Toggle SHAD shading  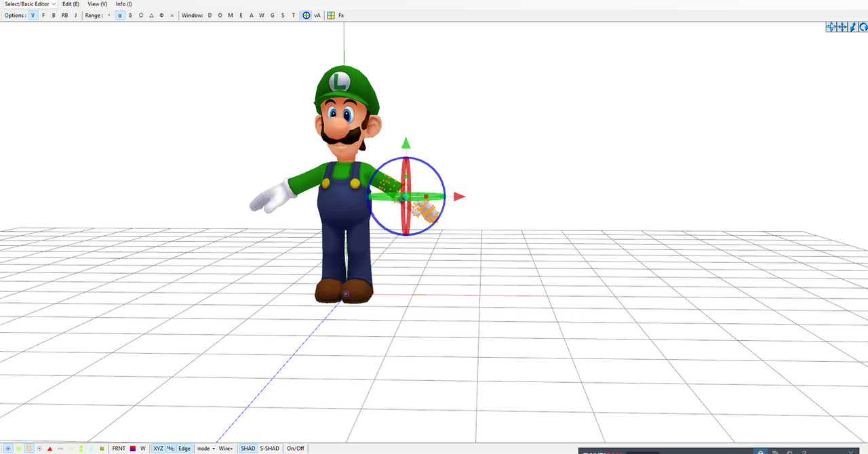click(248, 449)
